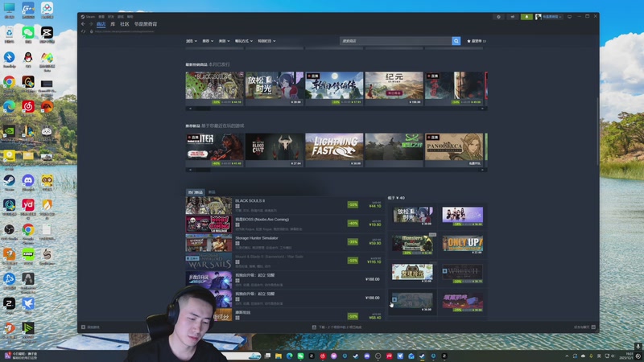
Task: Open the ITER recommended game capsule
Action: pos(214,150)
